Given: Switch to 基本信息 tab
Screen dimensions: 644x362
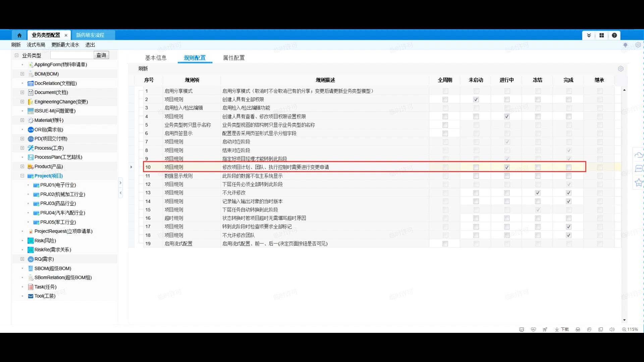Looking at the screenshot, I should pyautogui.click(x=156, y=58).
